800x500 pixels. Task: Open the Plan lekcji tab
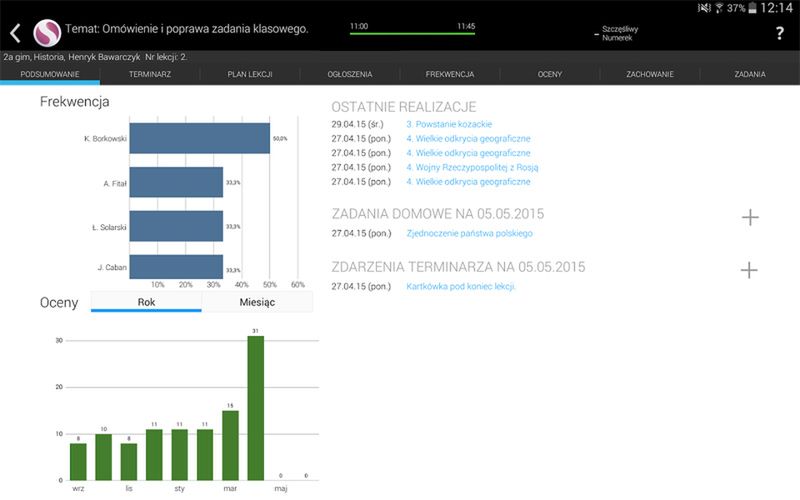[x=250, y=74]
